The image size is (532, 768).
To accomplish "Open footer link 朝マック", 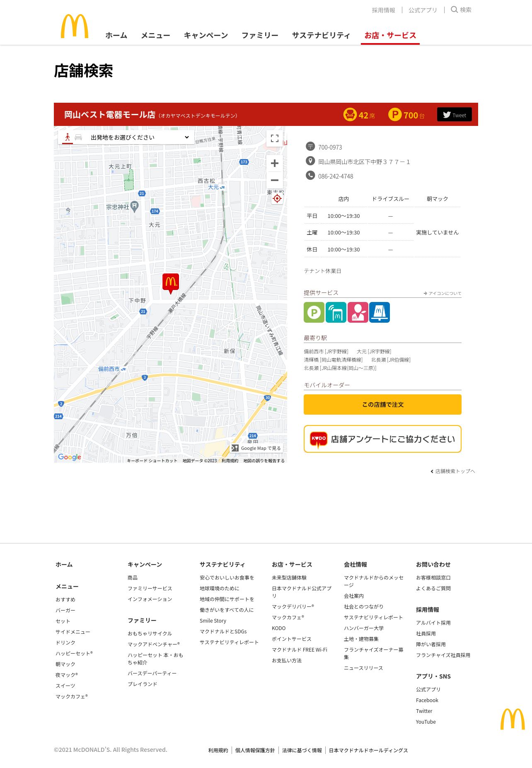I will click(x=65, y=664).
